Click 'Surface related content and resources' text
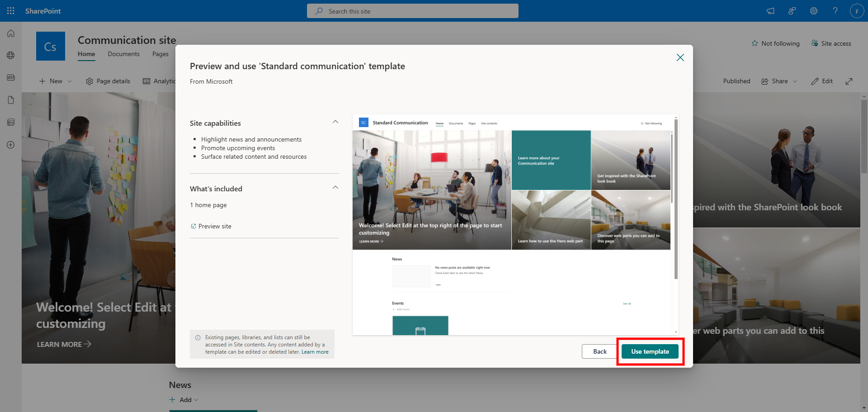 tap(254, 156)
